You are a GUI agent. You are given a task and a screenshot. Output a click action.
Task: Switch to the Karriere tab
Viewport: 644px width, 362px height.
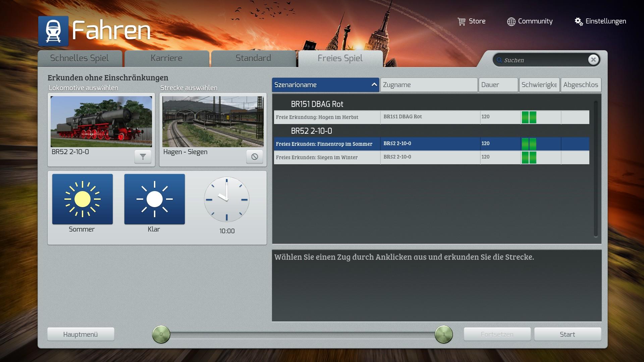coord(167,58)
